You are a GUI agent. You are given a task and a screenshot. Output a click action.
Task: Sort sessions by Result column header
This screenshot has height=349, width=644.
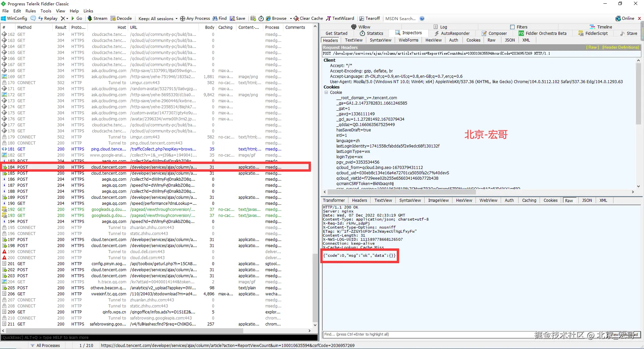tap(61, 27)
